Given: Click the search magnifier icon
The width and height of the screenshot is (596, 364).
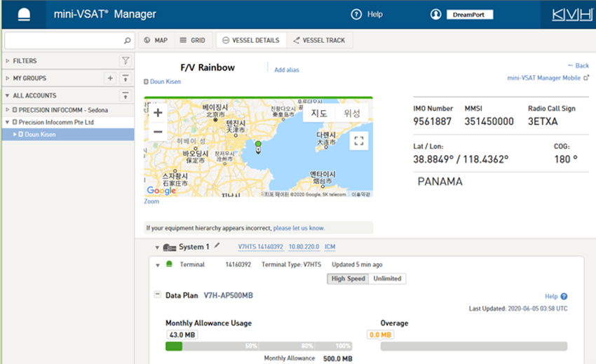Looking at the screenshot, I should (x=128, y=40).
